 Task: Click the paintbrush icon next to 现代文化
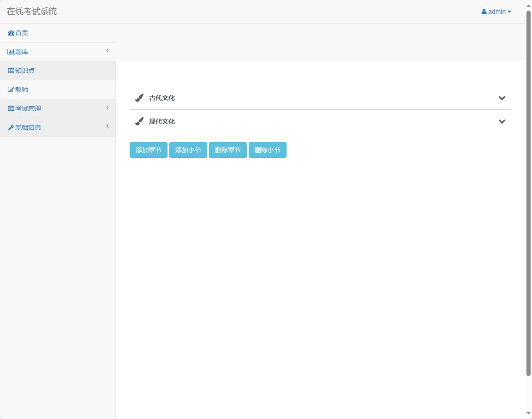pyautogui.click(x=139, y=121)
